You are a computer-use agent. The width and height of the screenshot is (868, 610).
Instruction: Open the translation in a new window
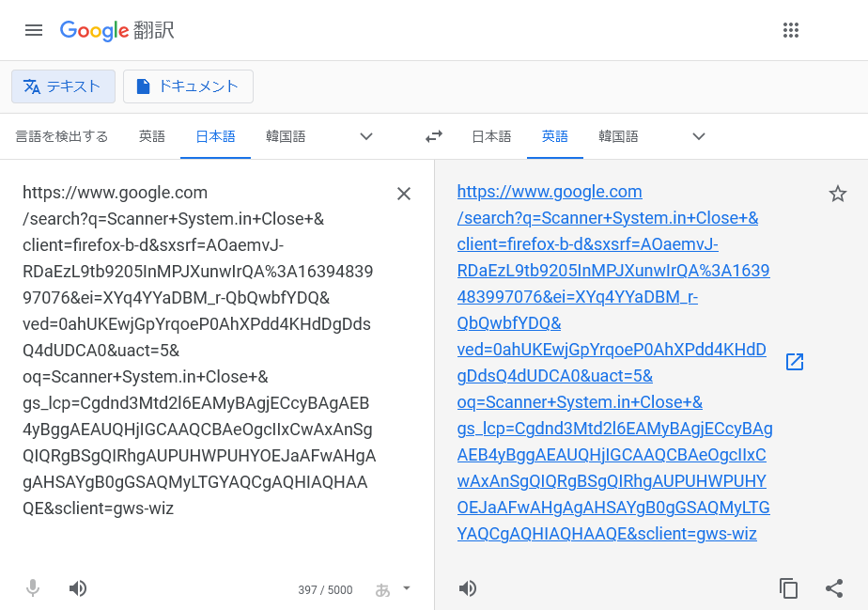(x=794, y=361)
